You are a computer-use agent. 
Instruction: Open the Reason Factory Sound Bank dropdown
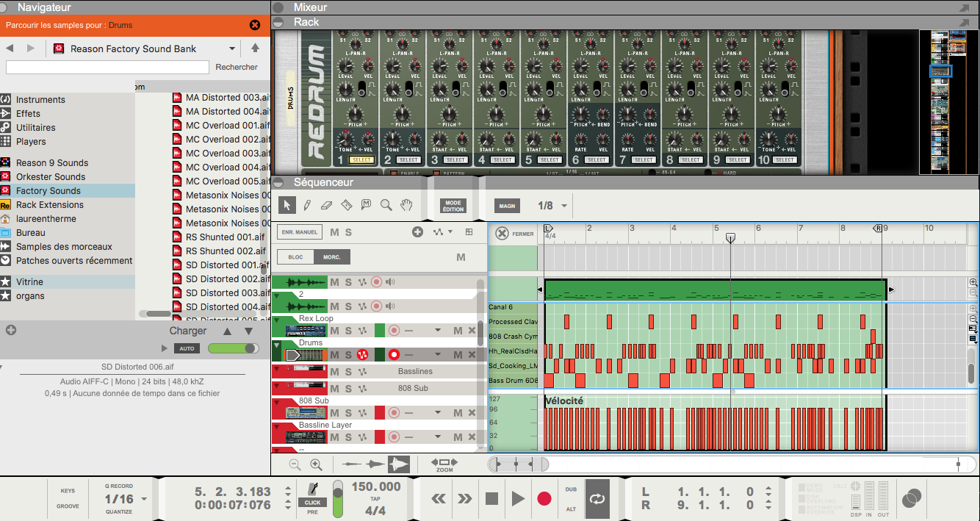(x=232, y=48)
